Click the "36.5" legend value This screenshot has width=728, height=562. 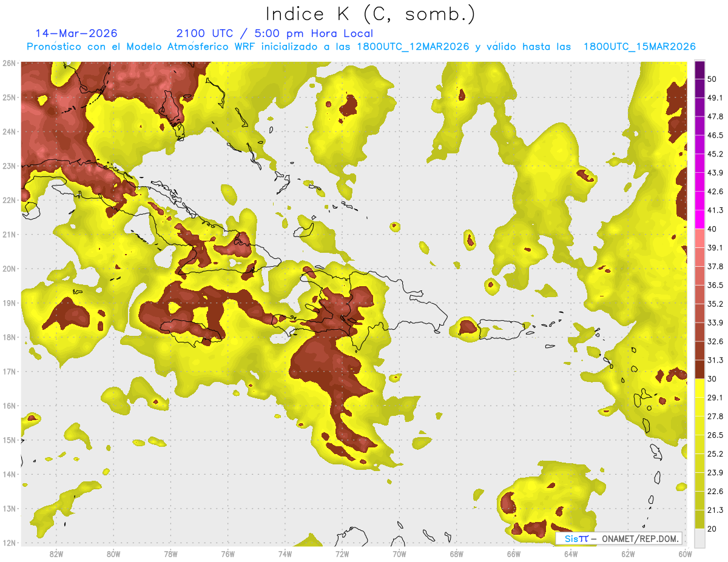(x=715, y=285)
